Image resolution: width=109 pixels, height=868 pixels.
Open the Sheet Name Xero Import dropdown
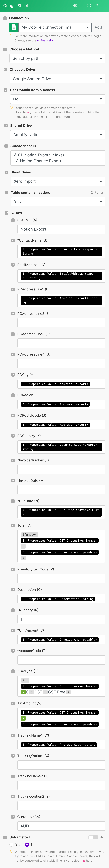pos(58,181)
